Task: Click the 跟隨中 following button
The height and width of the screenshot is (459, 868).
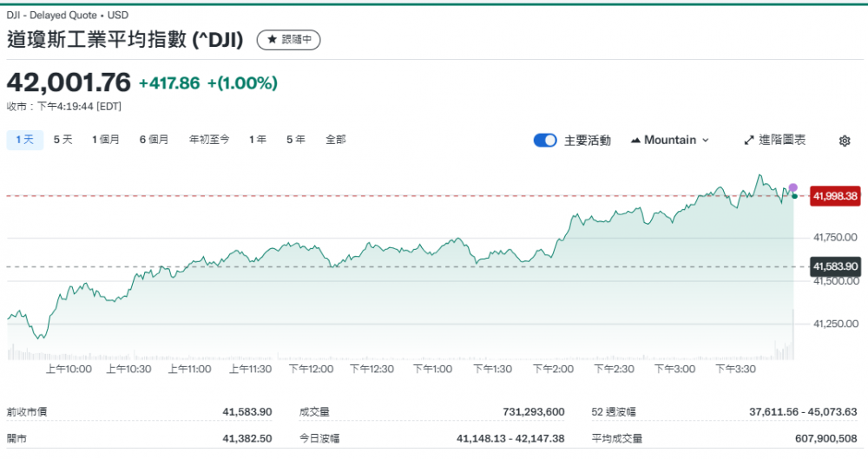Action: point(290,40)
